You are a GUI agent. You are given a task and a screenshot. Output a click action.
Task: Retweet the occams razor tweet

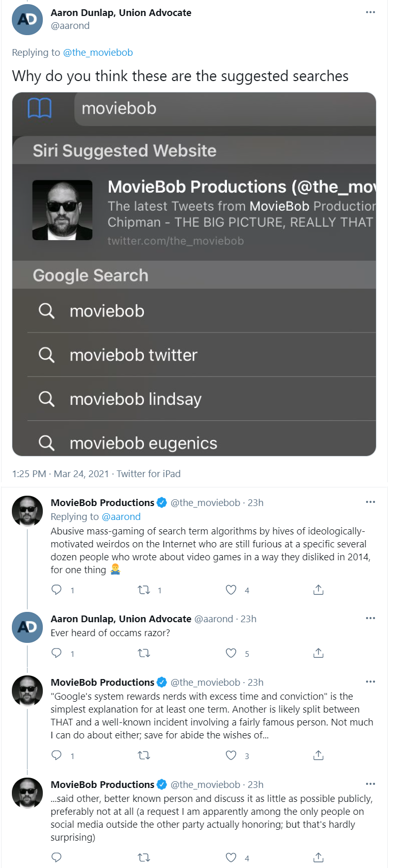click(x=144, y=653)
